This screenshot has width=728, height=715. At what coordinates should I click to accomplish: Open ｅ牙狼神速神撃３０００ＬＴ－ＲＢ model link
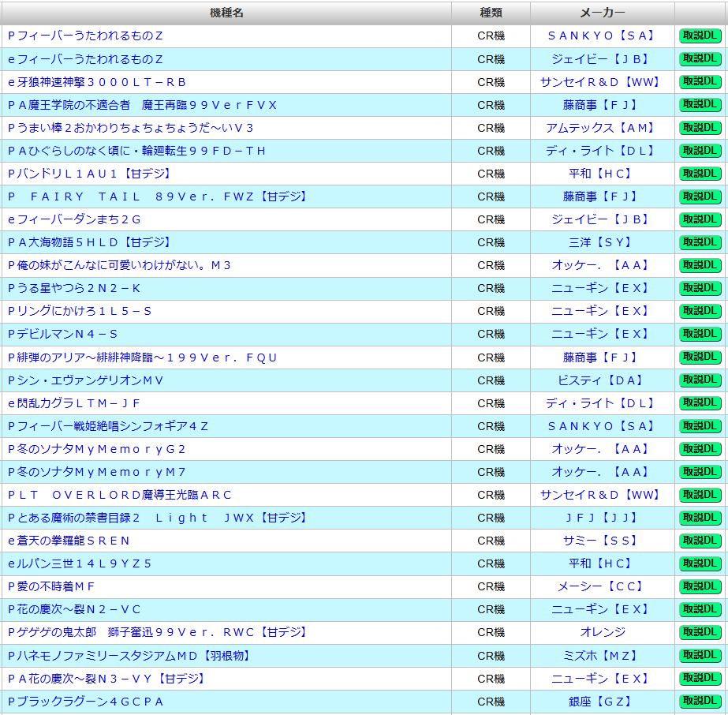tap(97, 82)
